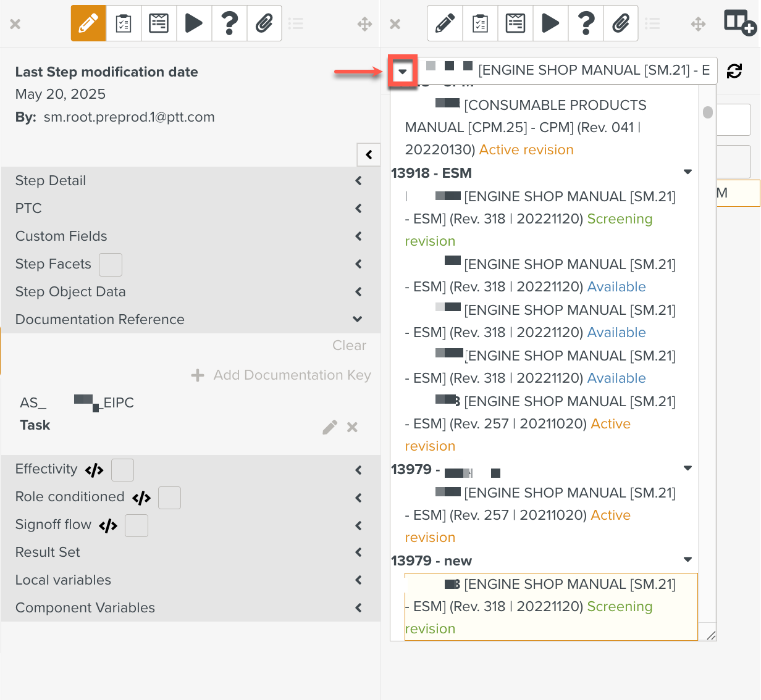Enable the Signoff flow checkbox
761x700 pixels.
click(x=137, y=526)
